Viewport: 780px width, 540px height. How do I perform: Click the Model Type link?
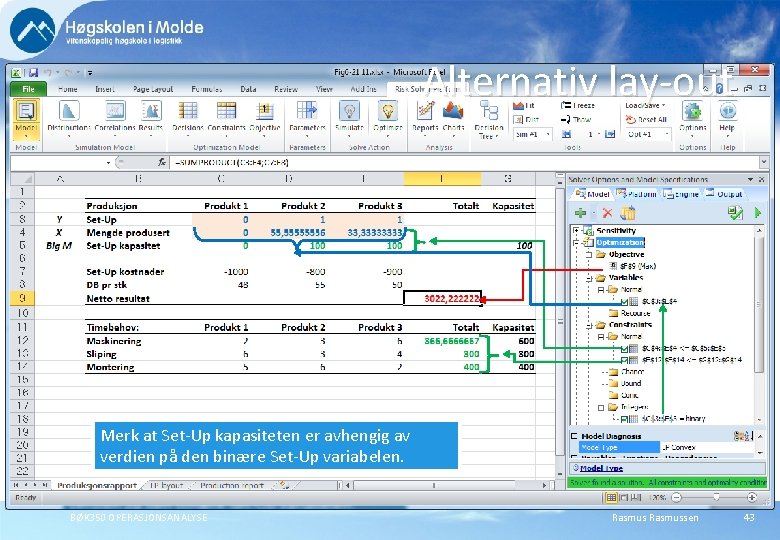tap(601, 468)
